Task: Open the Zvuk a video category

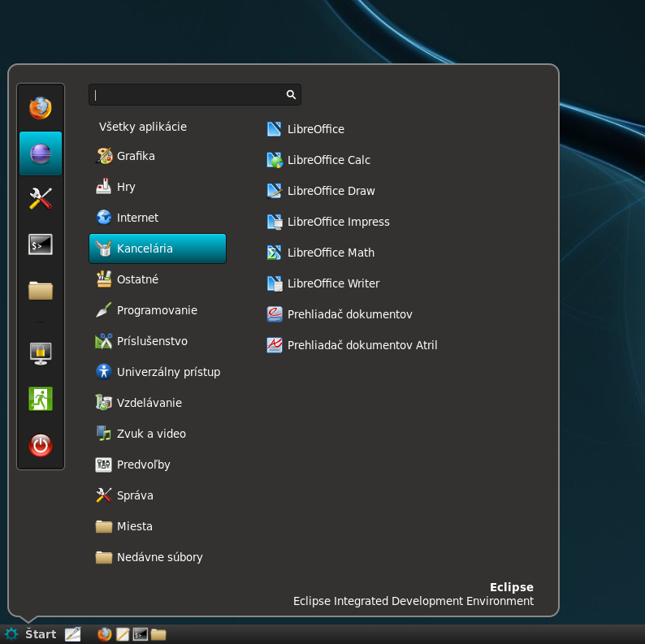Action: click(x=158, y=434)
